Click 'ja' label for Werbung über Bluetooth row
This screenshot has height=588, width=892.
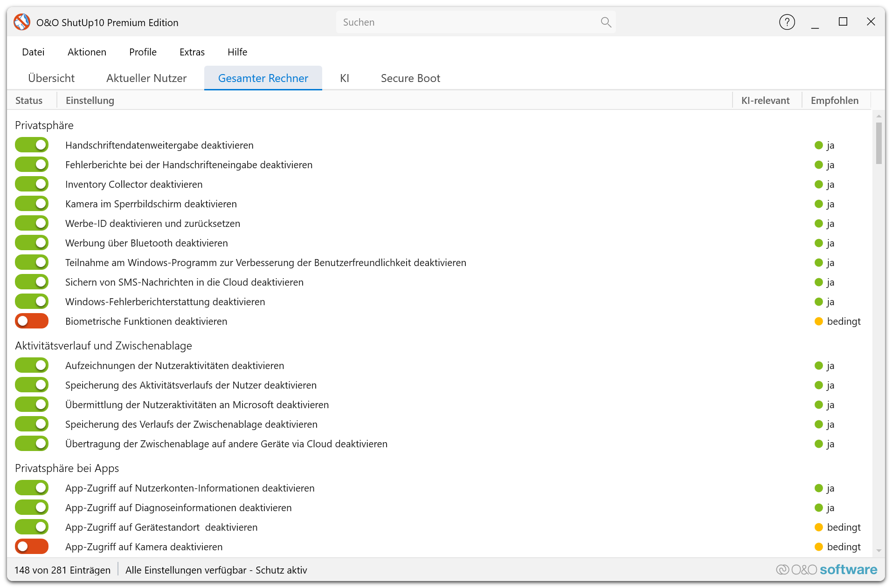(830, 243)
